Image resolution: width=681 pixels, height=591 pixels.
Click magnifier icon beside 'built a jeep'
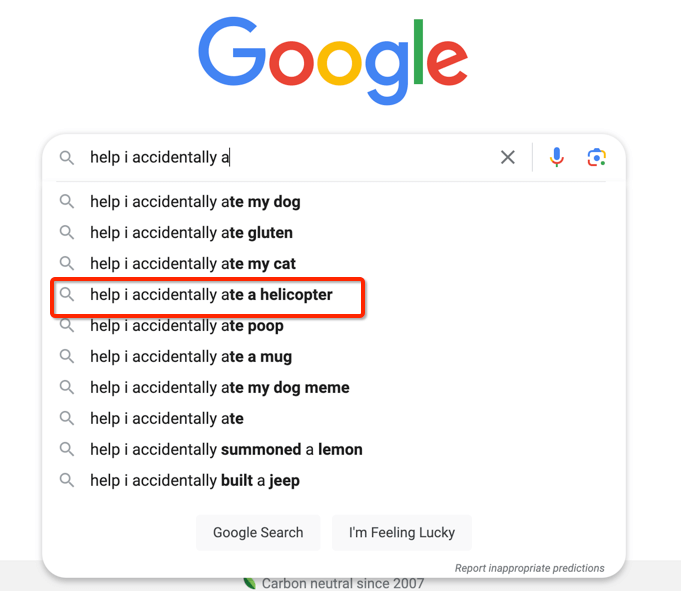click(x=66, y=480)
